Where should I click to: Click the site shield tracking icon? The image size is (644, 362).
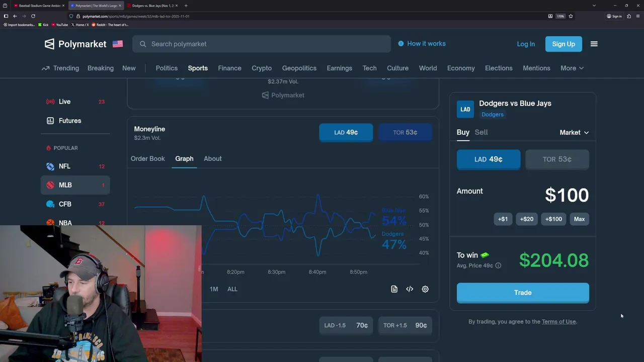coord(71,16)
